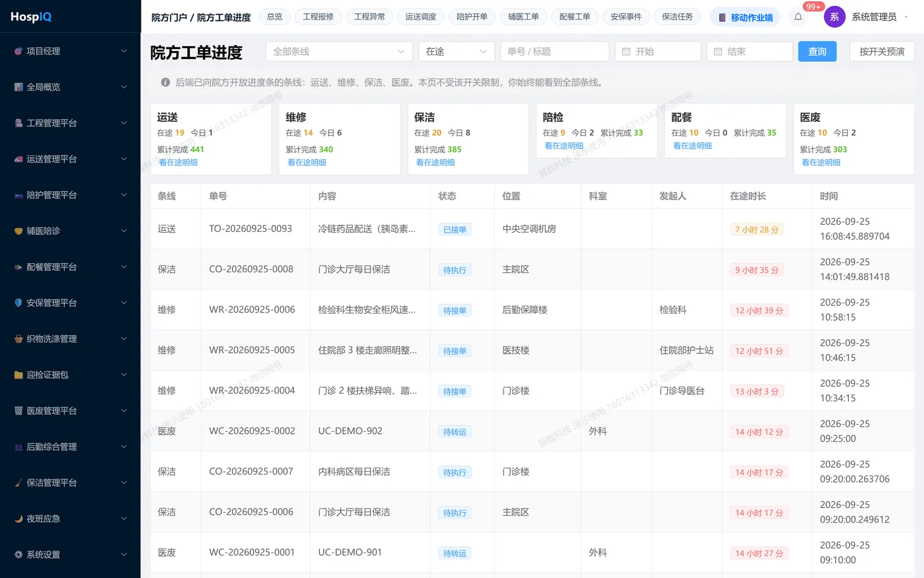The image size is (924, 578).
Task: Click the 安保管理平台 shield icon
Action: (x=18, y=302)
